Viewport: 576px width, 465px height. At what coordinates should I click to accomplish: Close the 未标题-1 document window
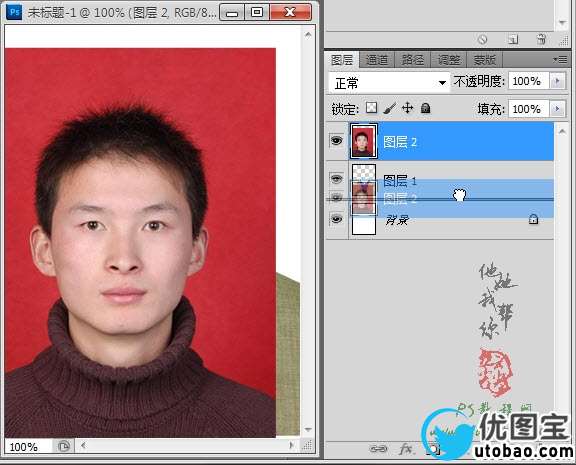click(x=290, y=12)
